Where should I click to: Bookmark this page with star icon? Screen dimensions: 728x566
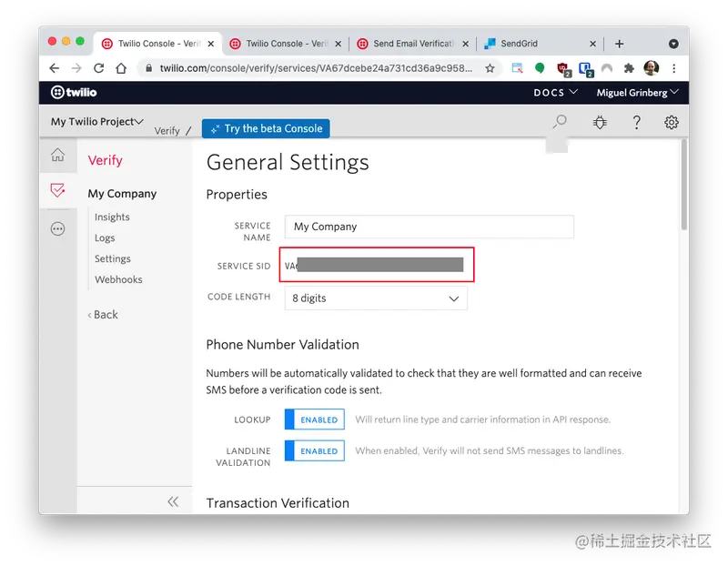(490, 68)
